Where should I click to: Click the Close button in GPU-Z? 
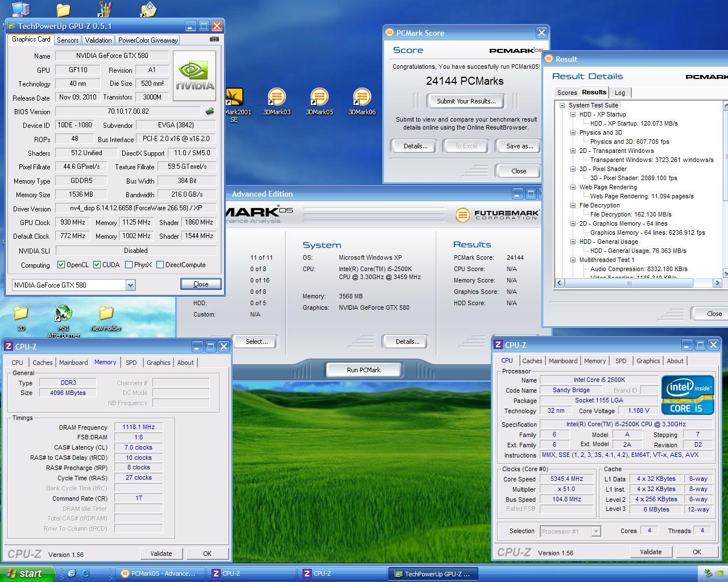(x=201, y=284)
